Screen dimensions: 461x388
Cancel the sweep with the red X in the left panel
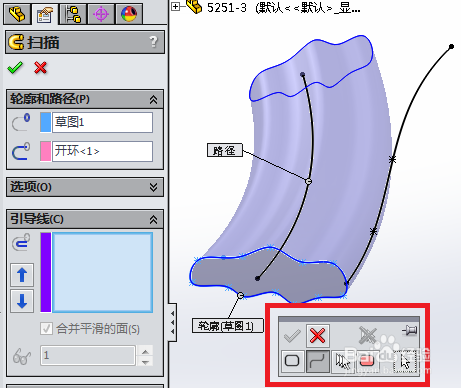coord(40,68)
